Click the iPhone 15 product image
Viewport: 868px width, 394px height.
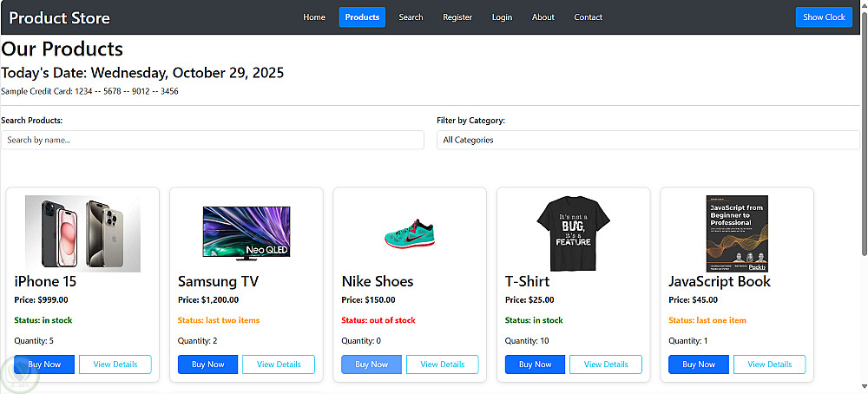coord(82,233)
